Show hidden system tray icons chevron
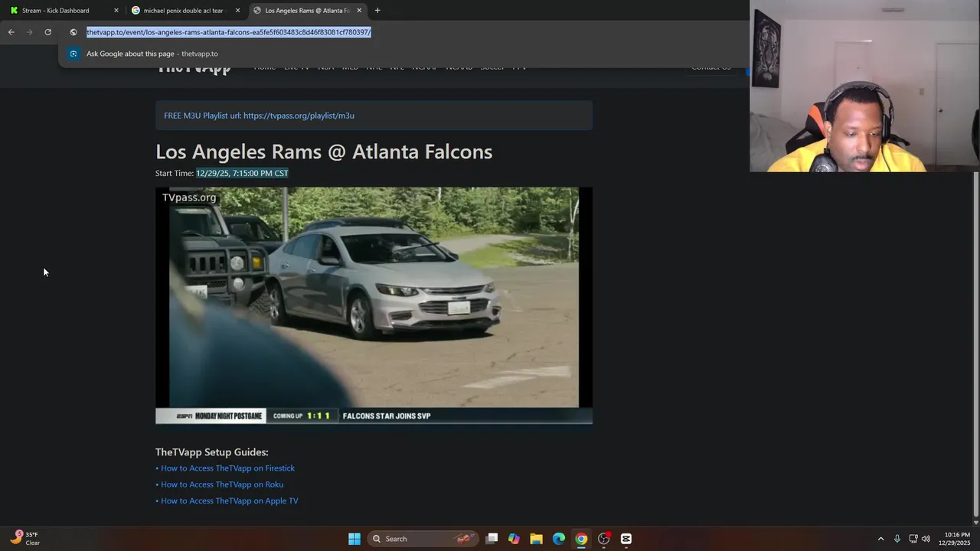980x551 pixels. point(880,539)
